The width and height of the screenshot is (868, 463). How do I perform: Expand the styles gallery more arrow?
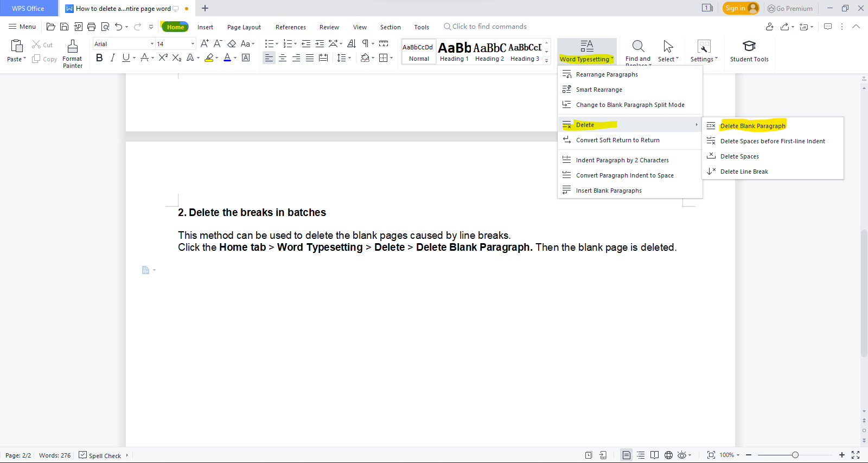[x=546, y=60]
